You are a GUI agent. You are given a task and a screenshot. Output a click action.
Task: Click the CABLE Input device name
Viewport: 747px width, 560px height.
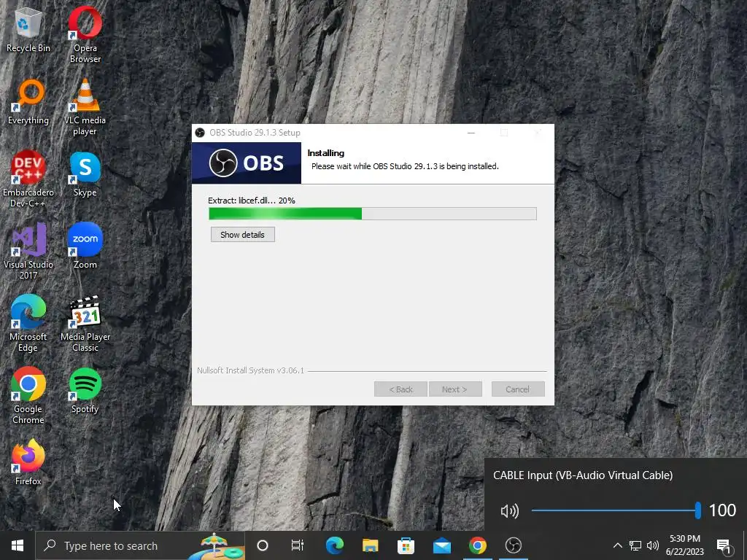(x=583, y=475)
